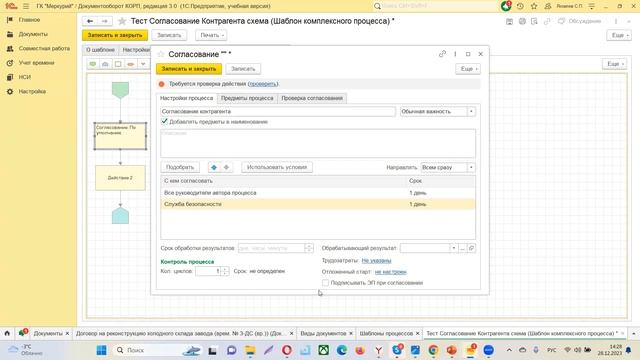Open НСИ section in left sidebar
The image size is (640, 360).
coord(24,77)
